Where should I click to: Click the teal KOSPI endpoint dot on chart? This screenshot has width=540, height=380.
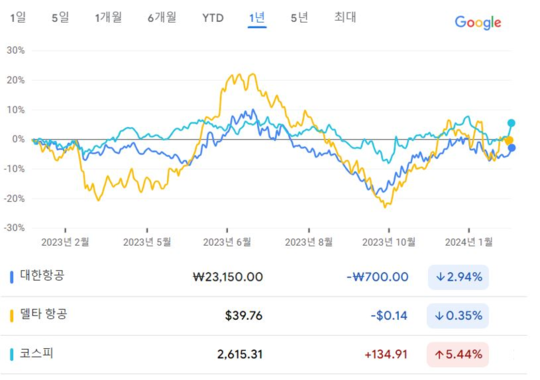tap(511, 123)
